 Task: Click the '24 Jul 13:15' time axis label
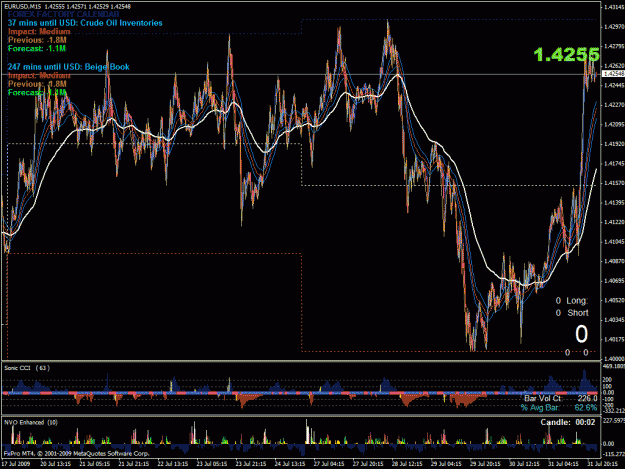[290, 464]
